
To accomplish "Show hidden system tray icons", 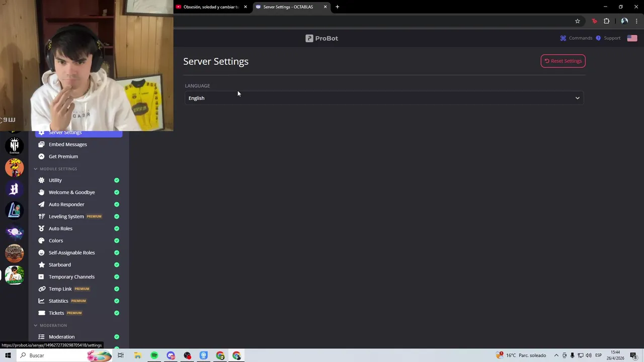I will click(556, 355).
